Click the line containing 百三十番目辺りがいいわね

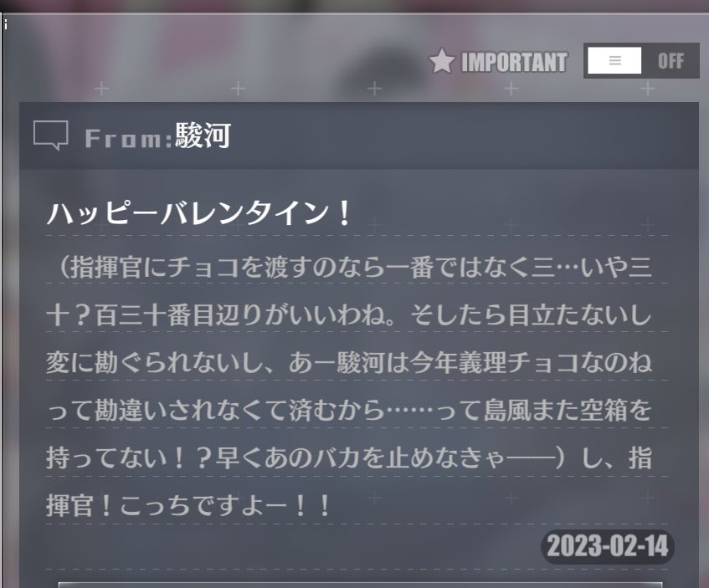pyautogui.click(x=349, y=315)
